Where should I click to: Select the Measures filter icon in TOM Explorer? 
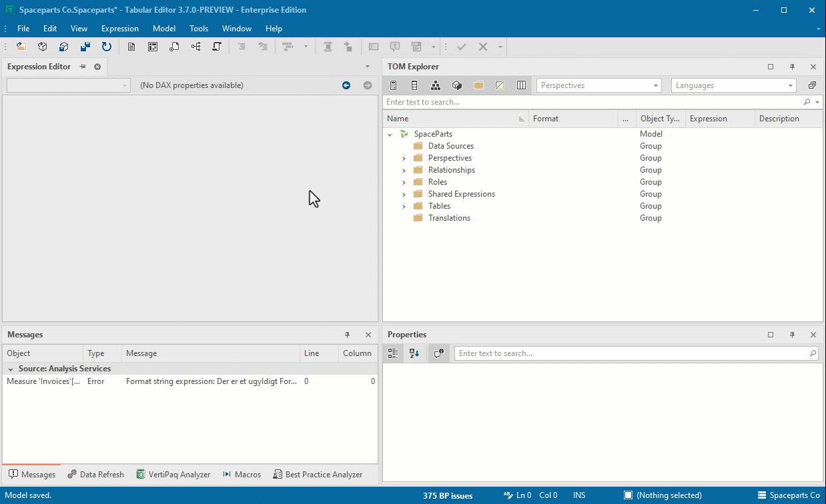[x=394, y=85]
